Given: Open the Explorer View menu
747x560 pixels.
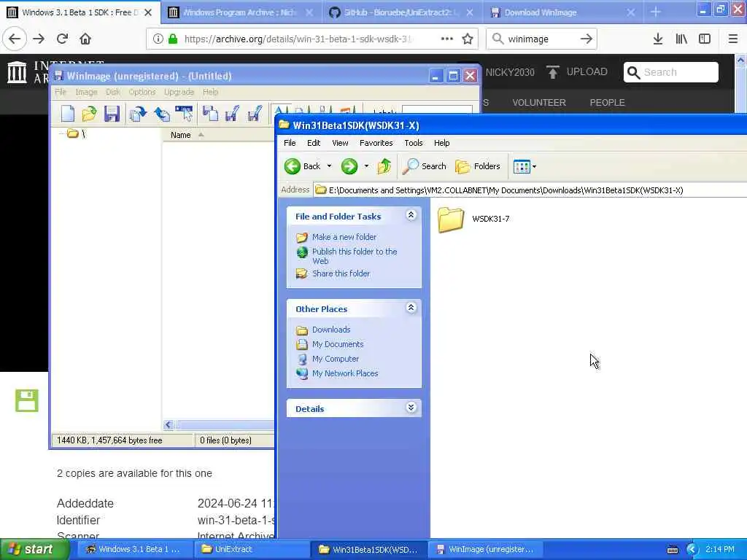Looking at the screenshot, I should coord(340,143).
